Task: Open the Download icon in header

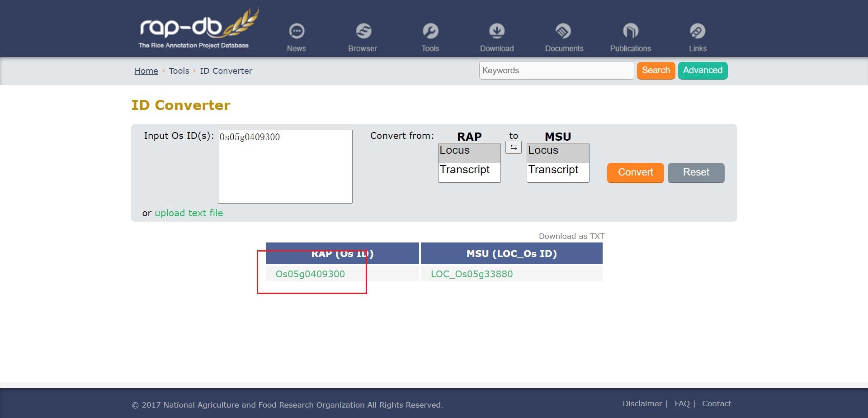Action: (497, 31)
